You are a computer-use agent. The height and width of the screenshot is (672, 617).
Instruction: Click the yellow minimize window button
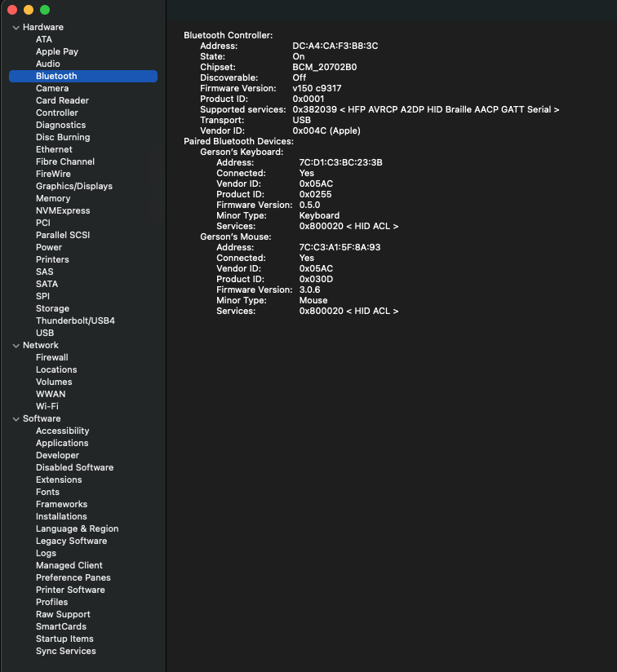29,10
